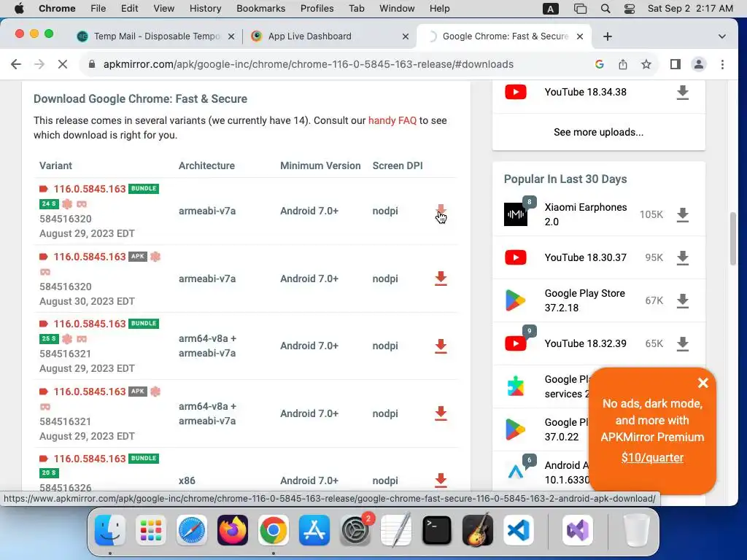Viewport: 747px width, 560px height.
Task: Open the Bookmarks menu
Action: pos(260,9)
